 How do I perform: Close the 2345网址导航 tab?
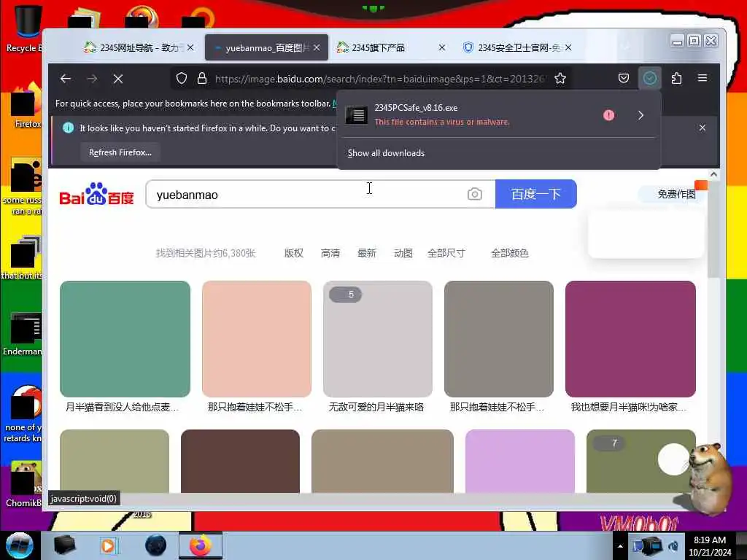coord(190,47)
